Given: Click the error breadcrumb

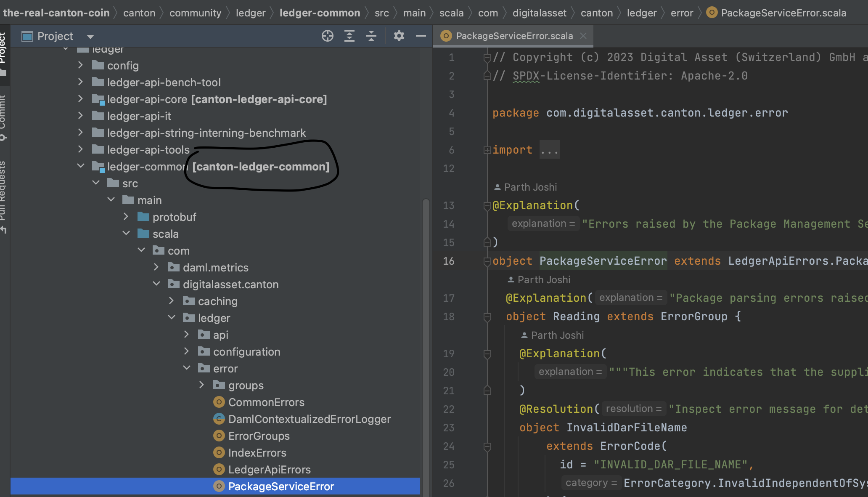Looking at the screenshot, I should (x=682, y=13).
